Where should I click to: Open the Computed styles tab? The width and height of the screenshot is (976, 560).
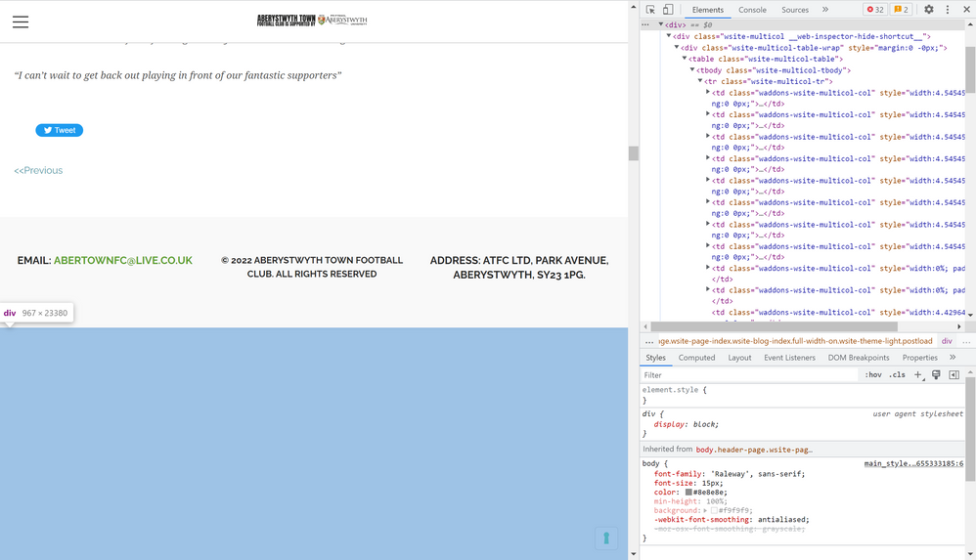(x=696, y=358)
